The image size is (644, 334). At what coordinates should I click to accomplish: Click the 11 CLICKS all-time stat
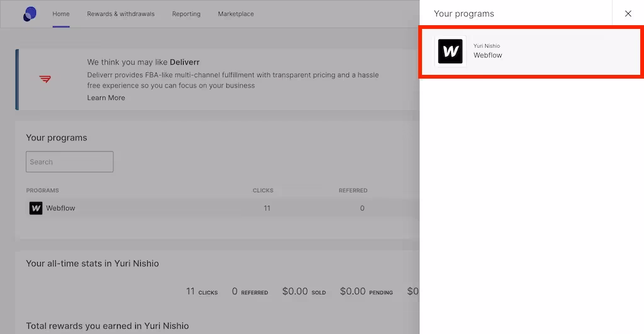pyautogui.click(x=202, y=291)
